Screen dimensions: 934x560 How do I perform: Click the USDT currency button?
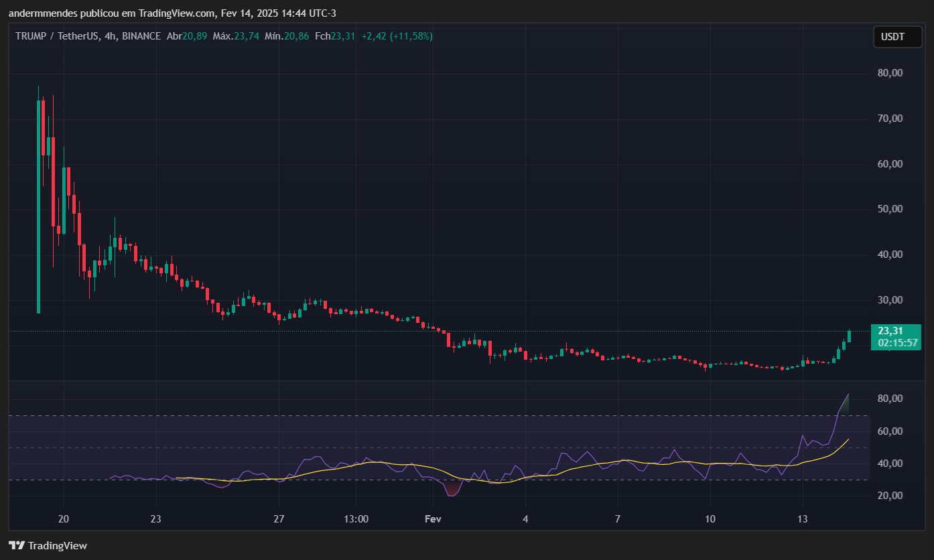coord(897,37)
